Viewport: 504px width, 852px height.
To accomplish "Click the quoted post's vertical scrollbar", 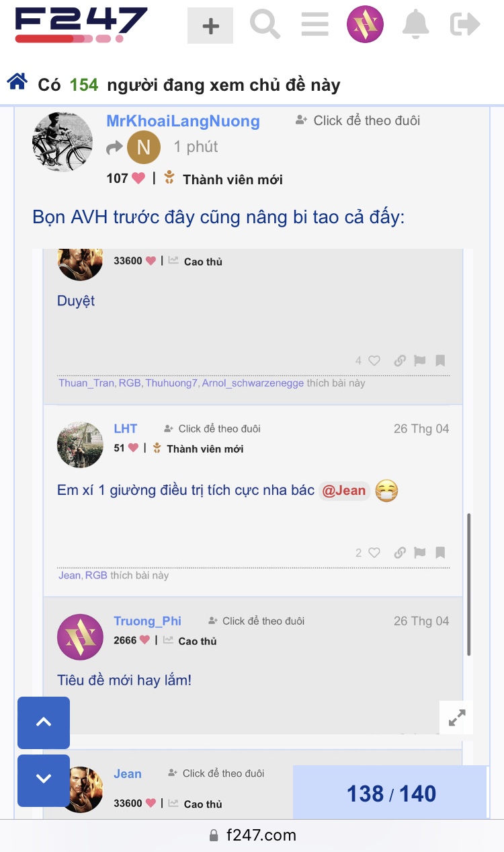I will tap(468, 585).
